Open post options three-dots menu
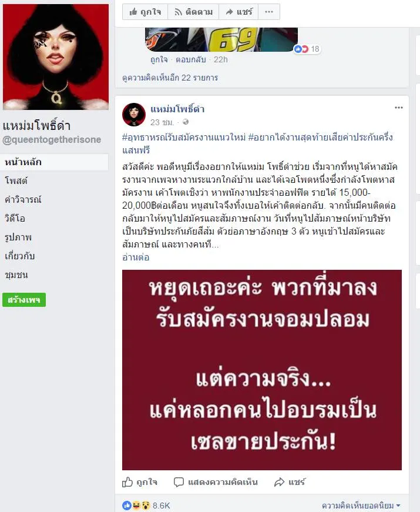 (398, 108)
